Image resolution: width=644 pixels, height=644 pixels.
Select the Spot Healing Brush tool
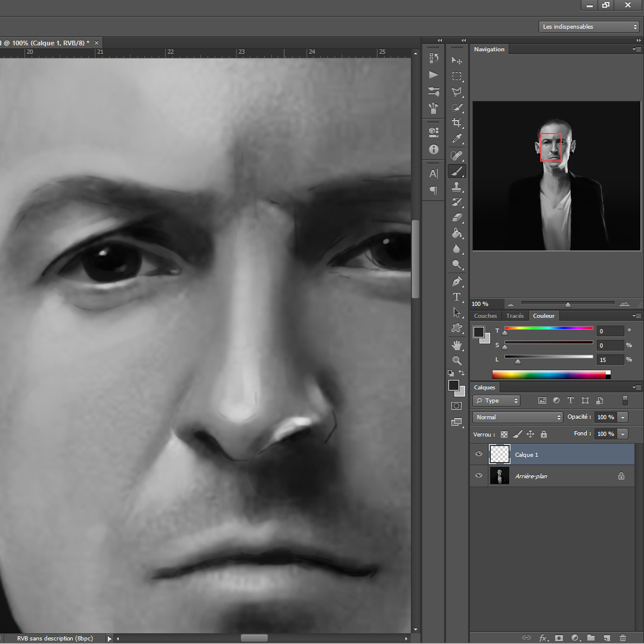pos(457,156)
